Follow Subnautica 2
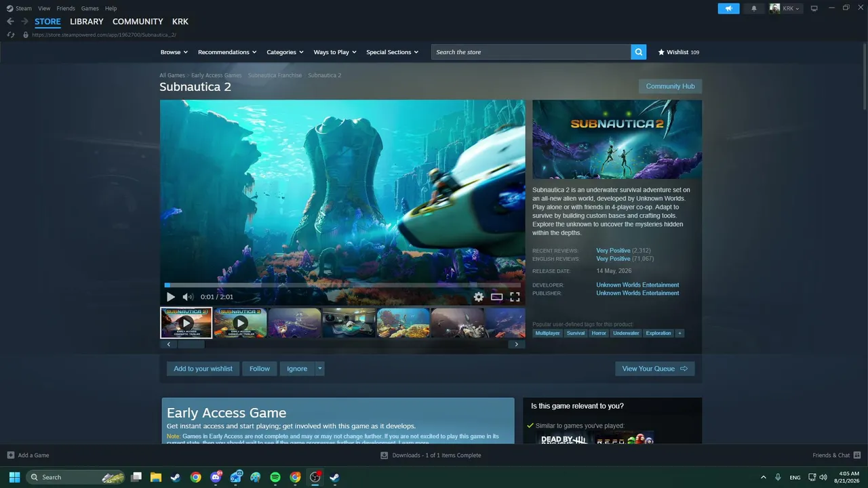This screenshot has height=488, width=868. click(260, 369)
